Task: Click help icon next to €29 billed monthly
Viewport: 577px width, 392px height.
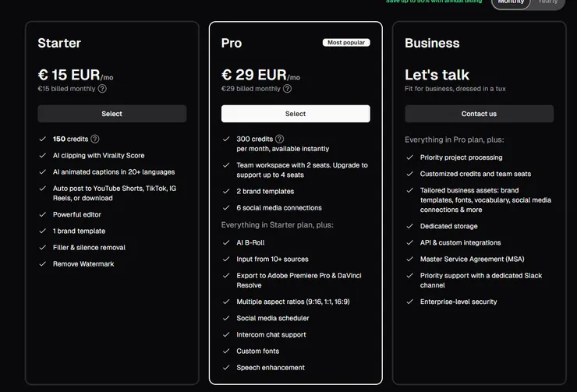Action: (287, 89)
